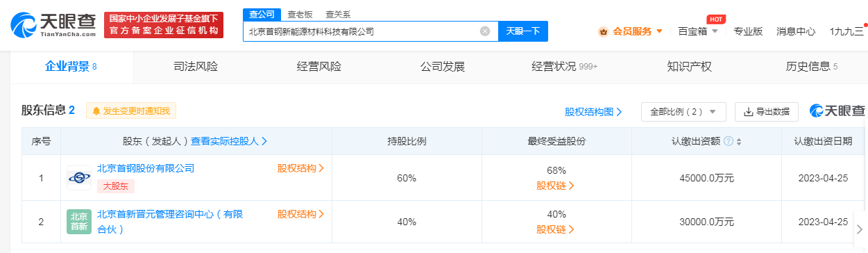
Task: Open the 股权结构图 link
Action: click(x=593, y=111)
